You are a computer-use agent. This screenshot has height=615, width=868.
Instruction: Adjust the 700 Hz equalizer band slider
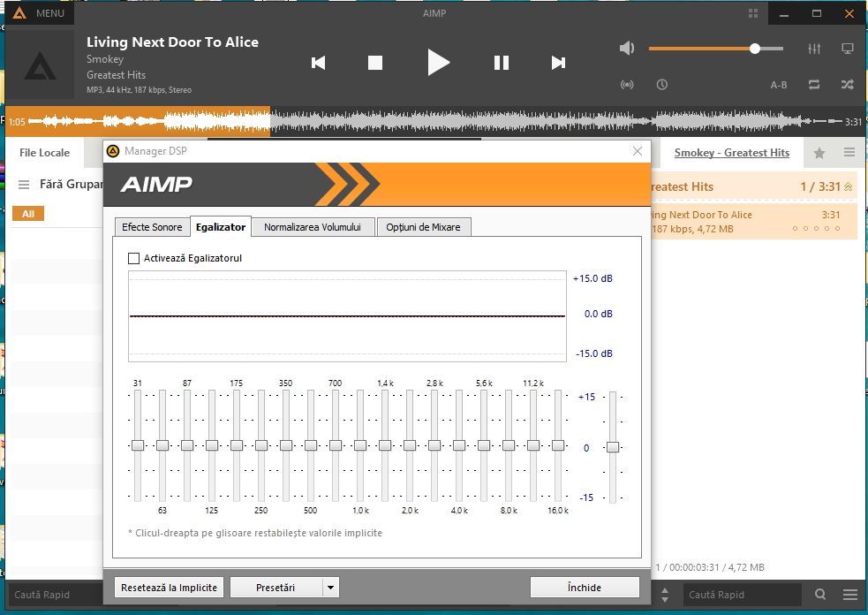point(336,445)
